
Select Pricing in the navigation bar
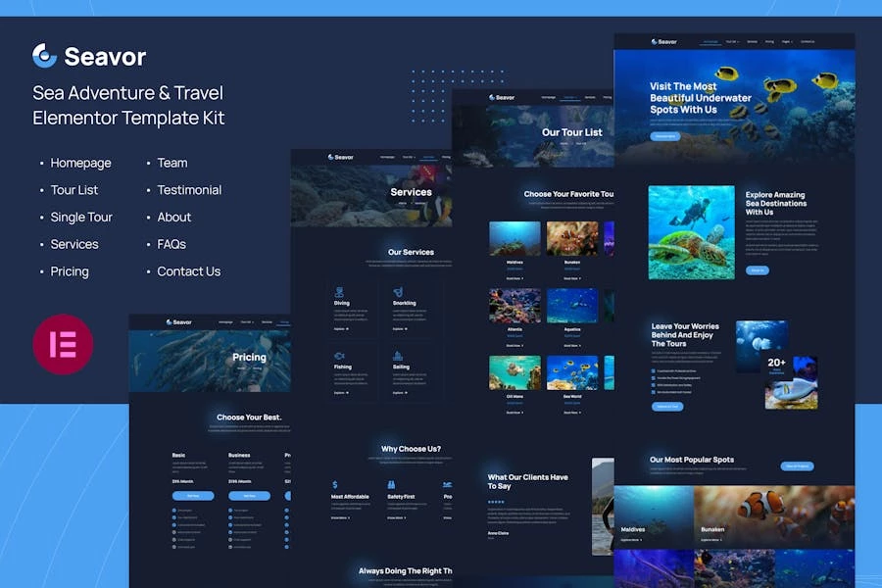pyautogui.click(x=770, y=41)
